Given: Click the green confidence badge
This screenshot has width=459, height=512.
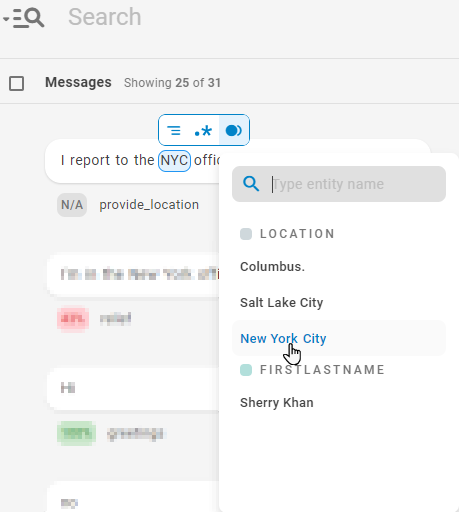Looking at the screenshot, I should tap(76, 433).
